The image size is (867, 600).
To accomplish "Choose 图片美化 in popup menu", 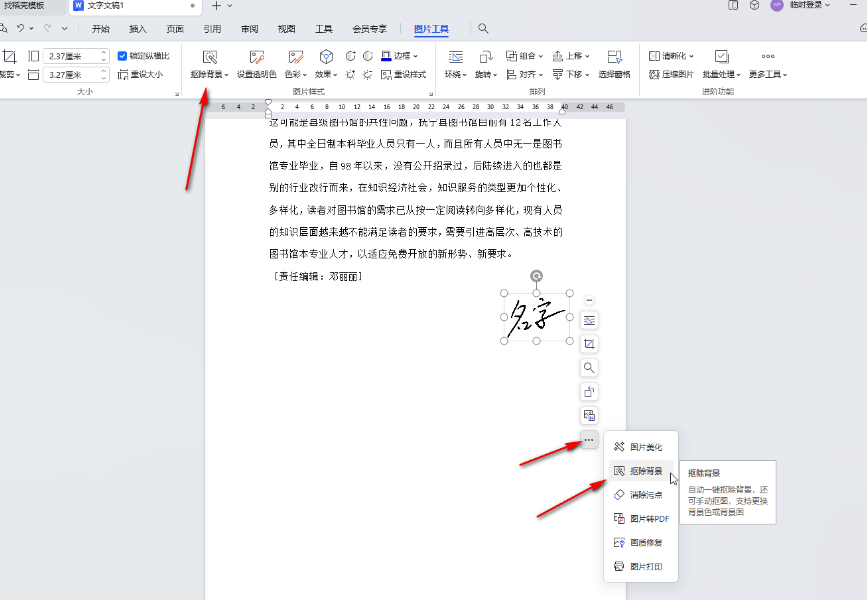I will coord(641,447).
